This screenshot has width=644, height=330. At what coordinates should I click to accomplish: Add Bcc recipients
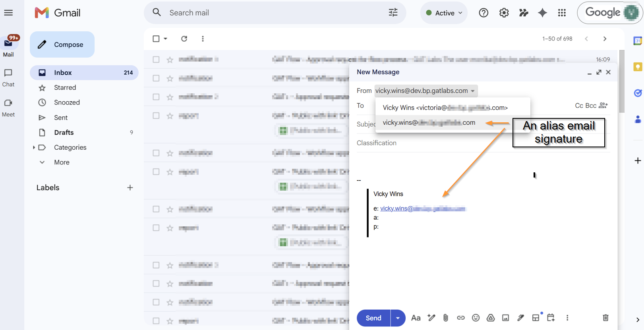(x=591, y=106)
